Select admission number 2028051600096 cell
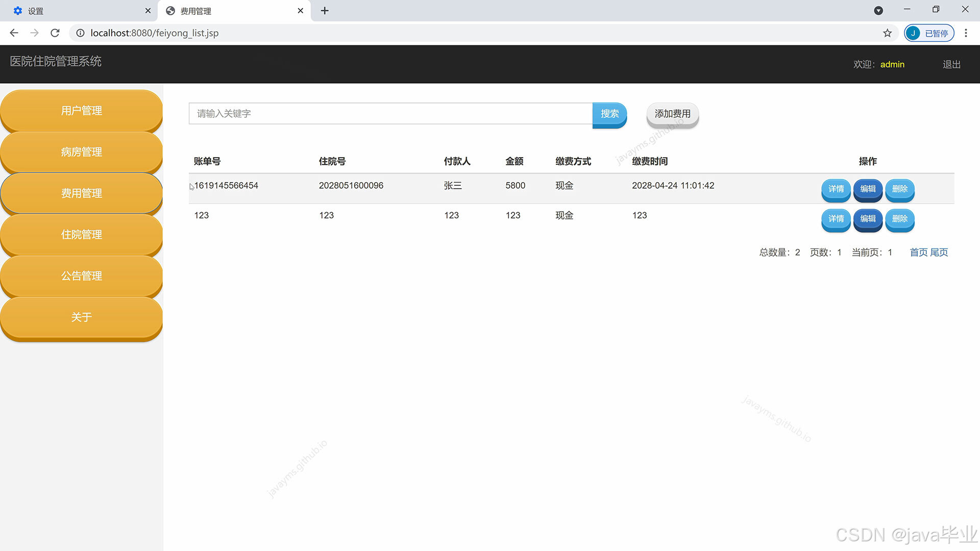The width and height of the screenshot is (980, 551). click(351, 186)
